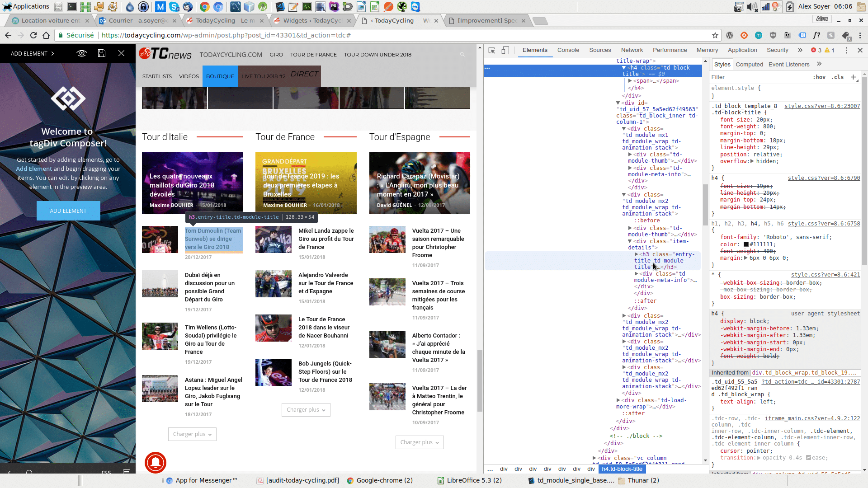
Task: Open the Chrome three-dot menu
Action: 860,35
